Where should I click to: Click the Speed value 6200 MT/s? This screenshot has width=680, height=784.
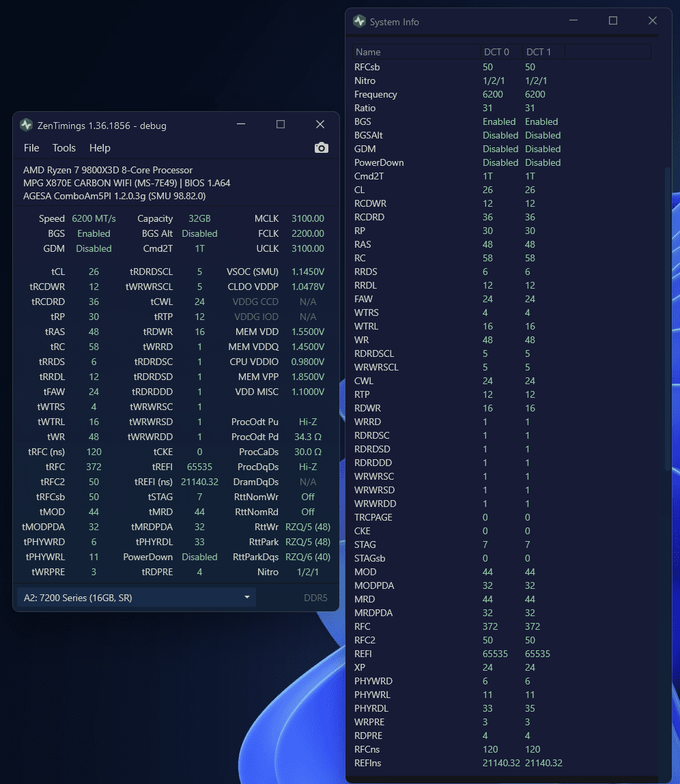tap(94, 218)
